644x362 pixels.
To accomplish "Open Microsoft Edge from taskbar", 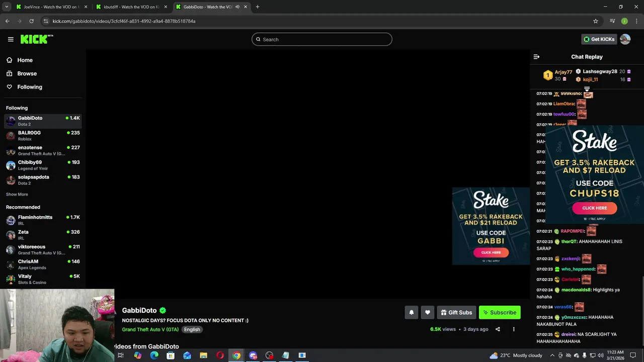I will pyautogui.click(x=154, y=355).
